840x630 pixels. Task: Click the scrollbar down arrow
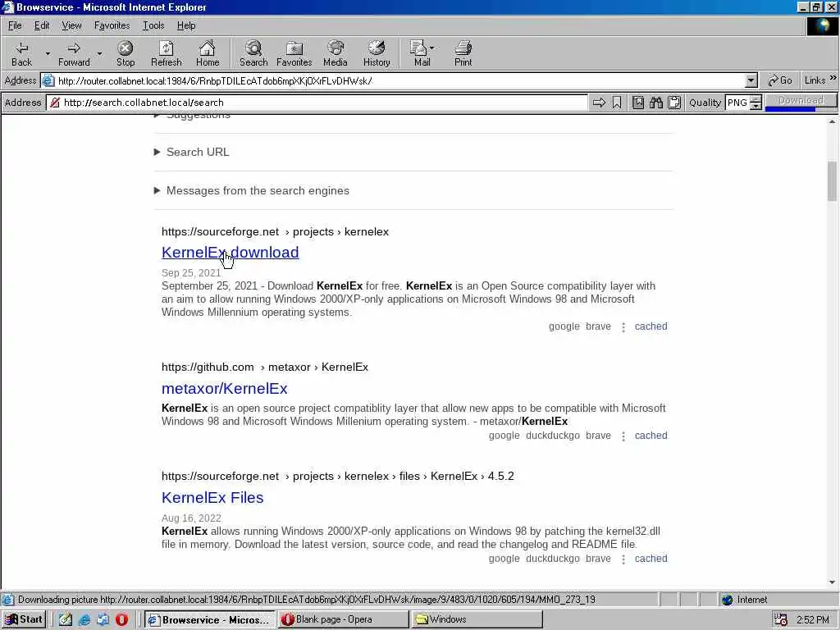[x=832, y=582]
